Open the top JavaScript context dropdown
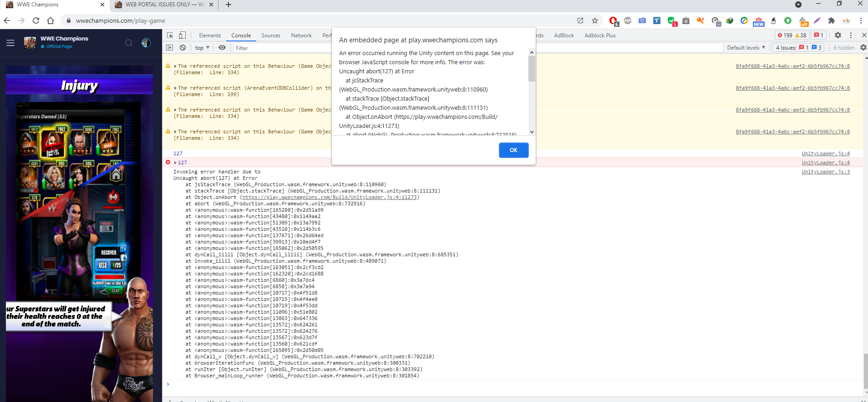 tap(202, 48)
